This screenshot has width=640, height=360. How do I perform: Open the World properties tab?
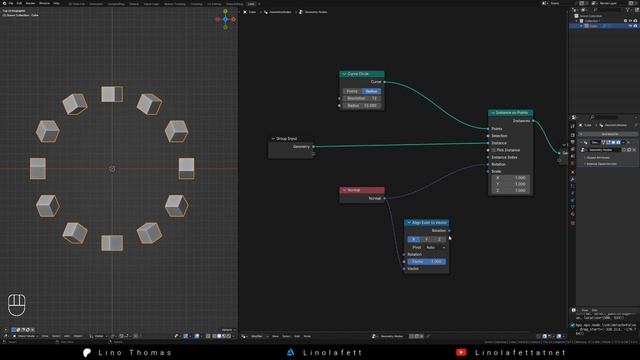573,163
